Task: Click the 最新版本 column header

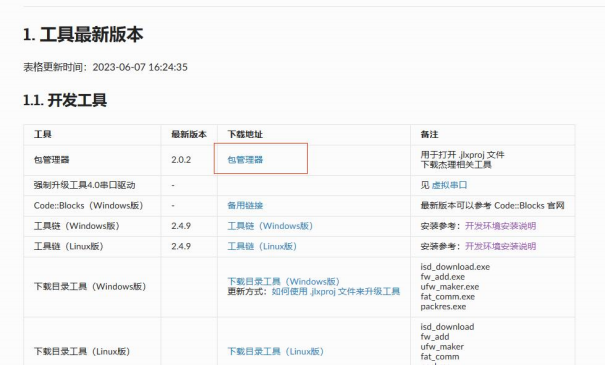Action: click(189, 135)
